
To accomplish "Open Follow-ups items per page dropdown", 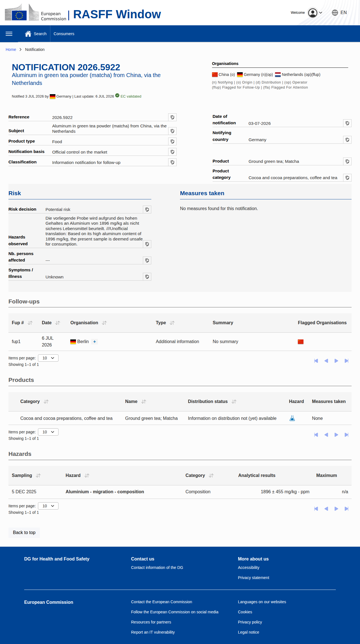I will pos(48,358).
